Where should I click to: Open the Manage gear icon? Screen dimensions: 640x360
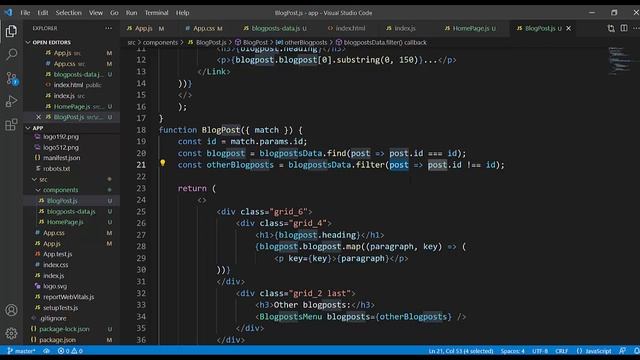coord(11,333)
